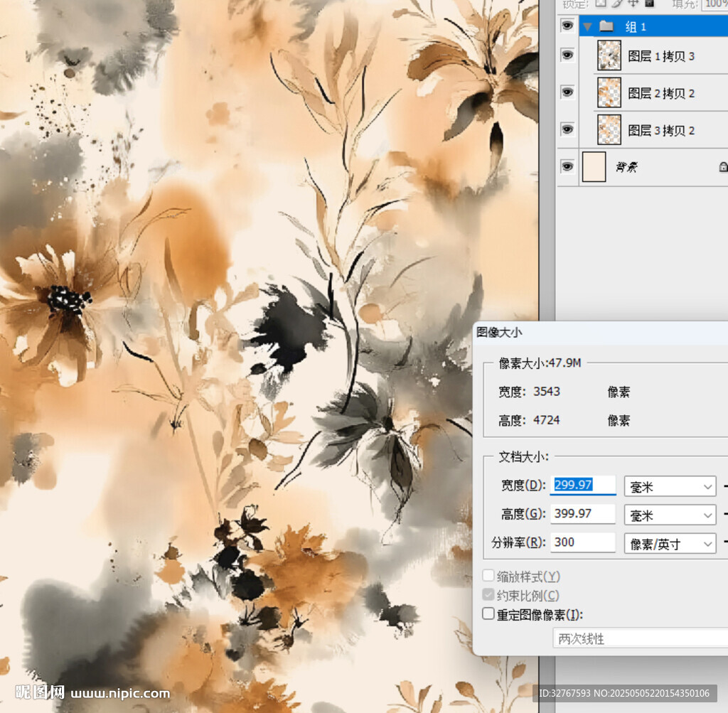728x713 pixels.
Task: Click the lock image pixels brush icon
Action: [x=616, y=4]
